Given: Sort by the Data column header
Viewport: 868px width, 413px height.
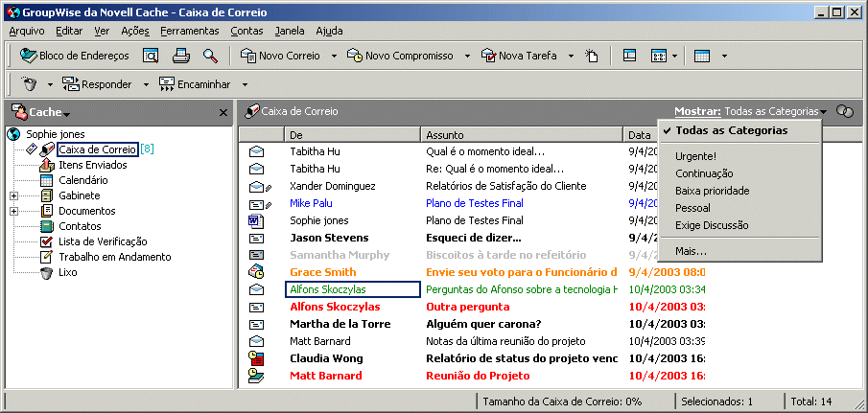Looking at the screenshot, I should [641, 135].
